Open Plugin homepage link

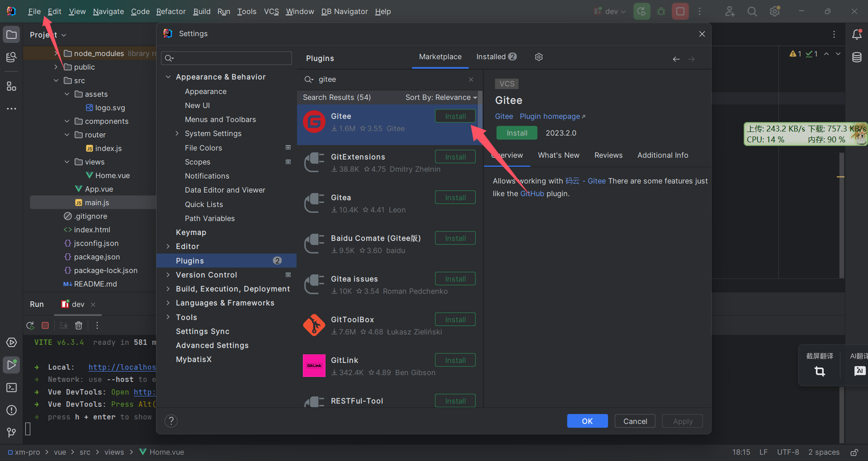552,117
